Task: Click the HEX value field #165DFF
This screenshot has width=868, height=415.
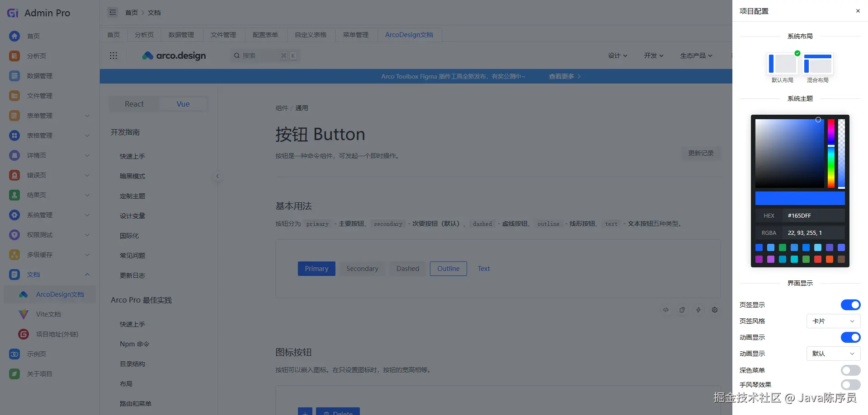Action: tap(814, 216)
